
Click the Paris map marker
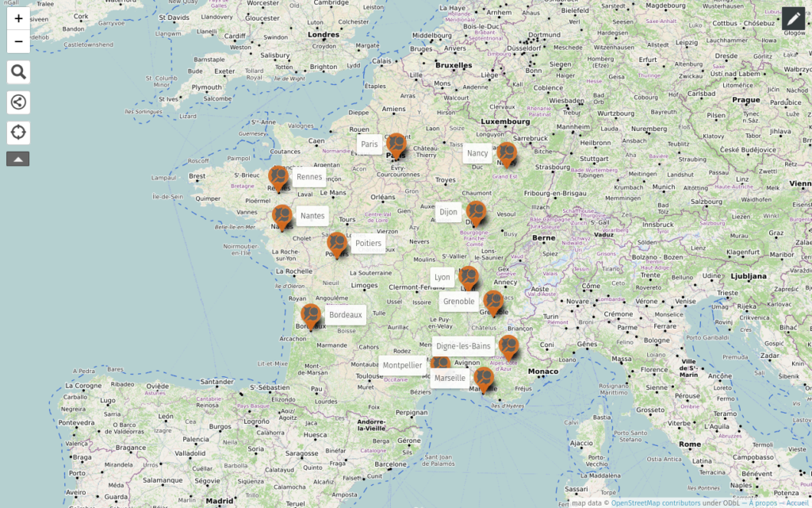(x=396, y=146)
